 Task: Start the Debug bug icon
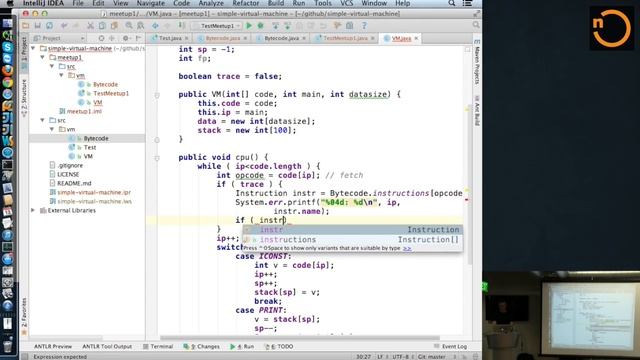pyautogui.click(x=260, y=26)
